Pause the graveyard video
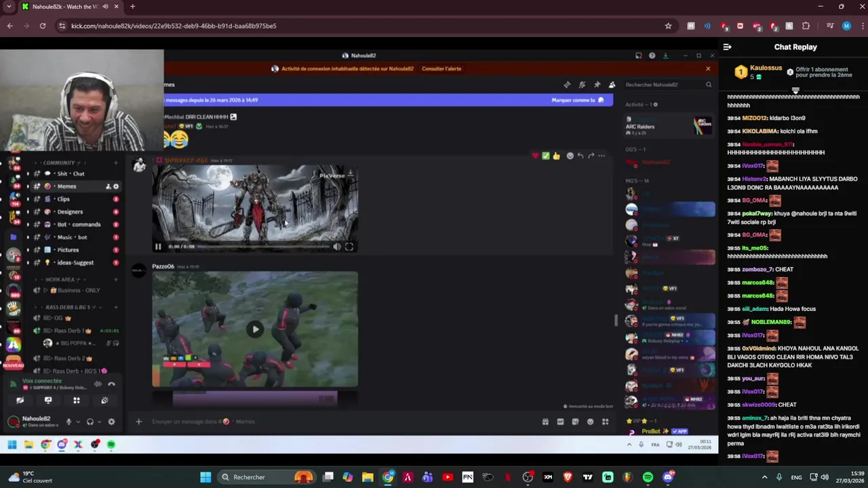 coord(158,247)
